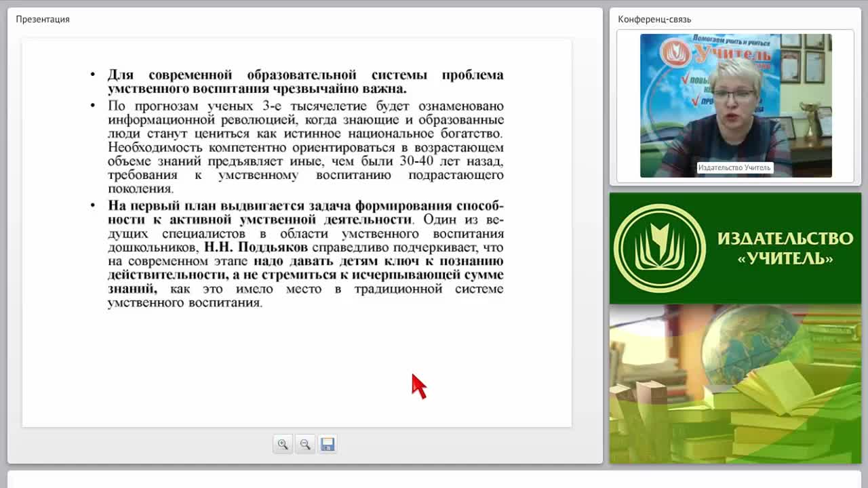868x488 pixels.
Task: Zoom in on the presentation slide
Action: click(x=283, y=445)
